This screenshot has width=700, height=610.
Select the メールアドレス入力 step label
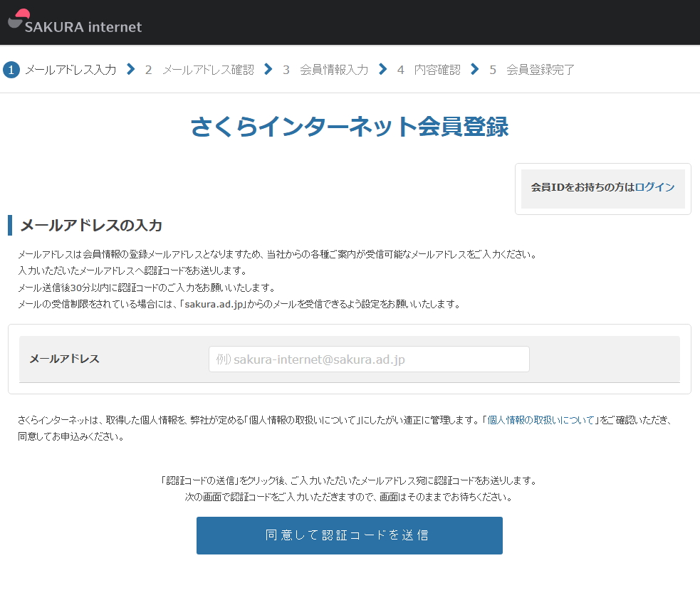pos(70,70)
